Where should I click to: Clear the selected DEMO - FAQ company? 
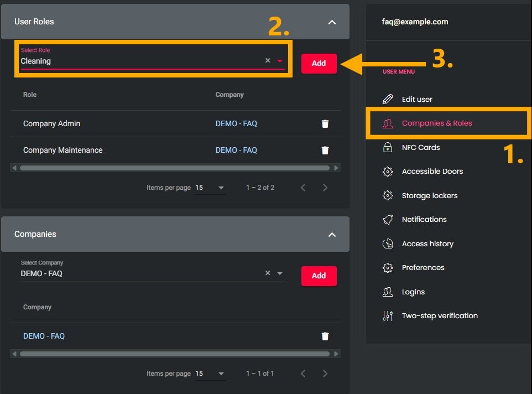click(x=268, y=273)
